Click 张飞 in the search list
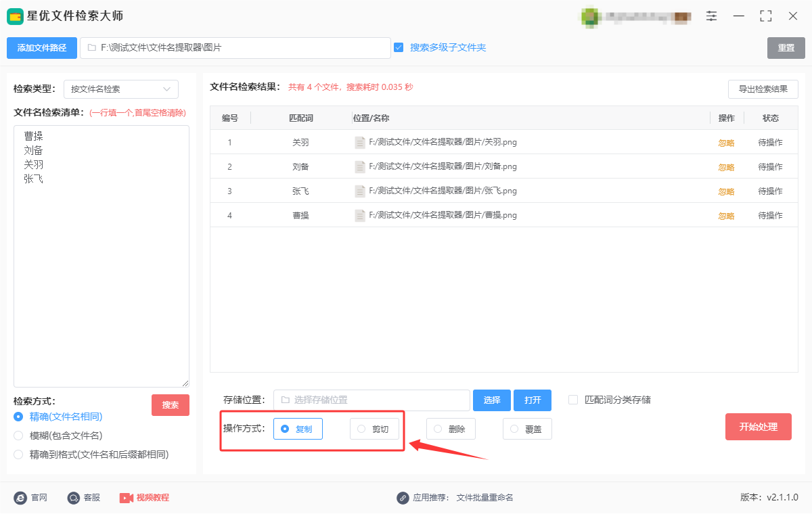The image size is (812, 514). point(33,179)
